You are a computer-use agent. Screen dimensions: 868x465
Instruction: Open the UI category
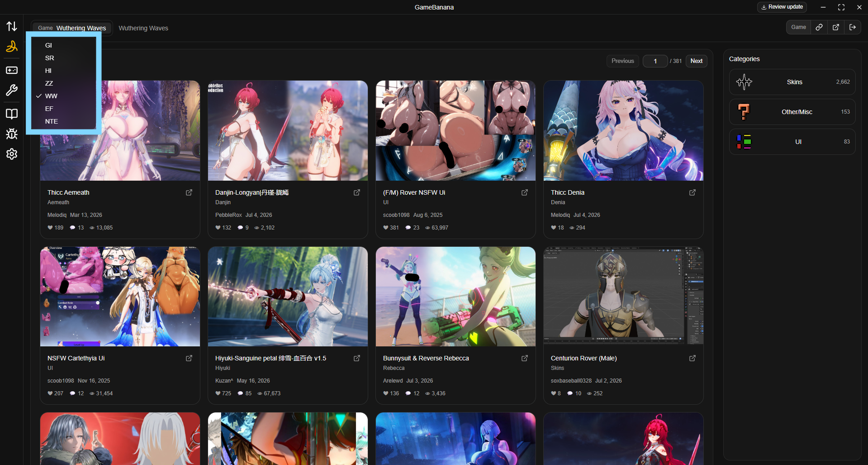[x=792, y=142]
